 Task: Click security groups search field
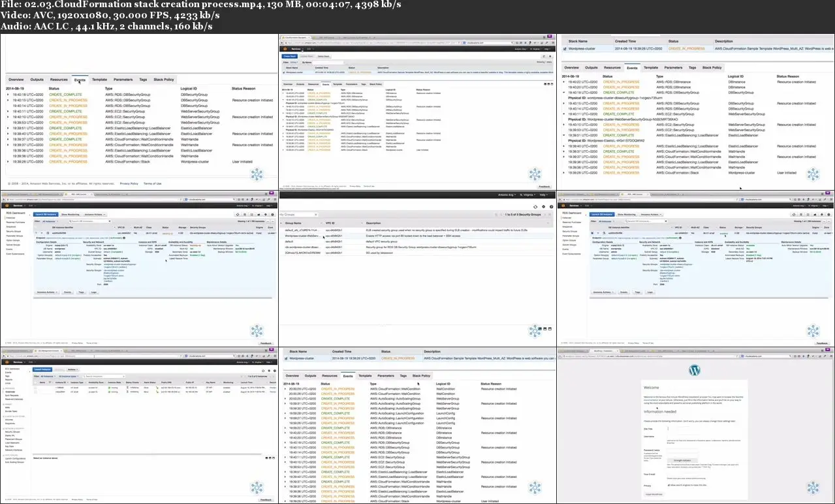click(x=298, y=215)
